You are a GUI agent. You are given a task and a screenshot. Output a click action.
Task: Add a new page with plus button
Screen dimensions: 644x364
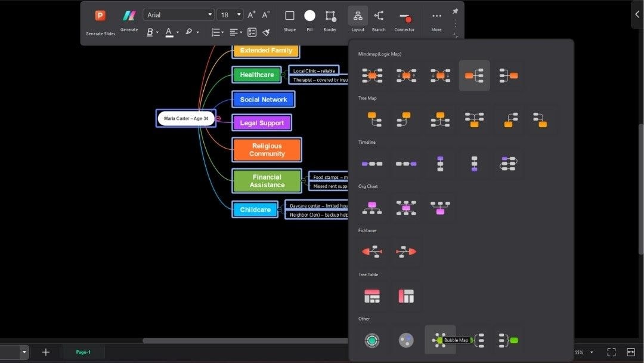click(46, 352)
